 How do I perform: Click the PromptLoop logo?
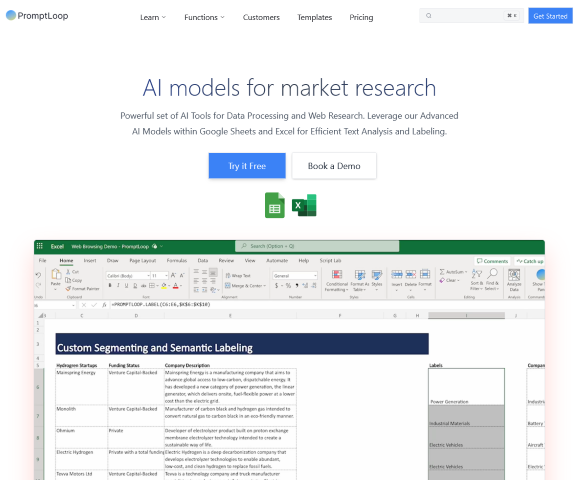click(37, 16)
